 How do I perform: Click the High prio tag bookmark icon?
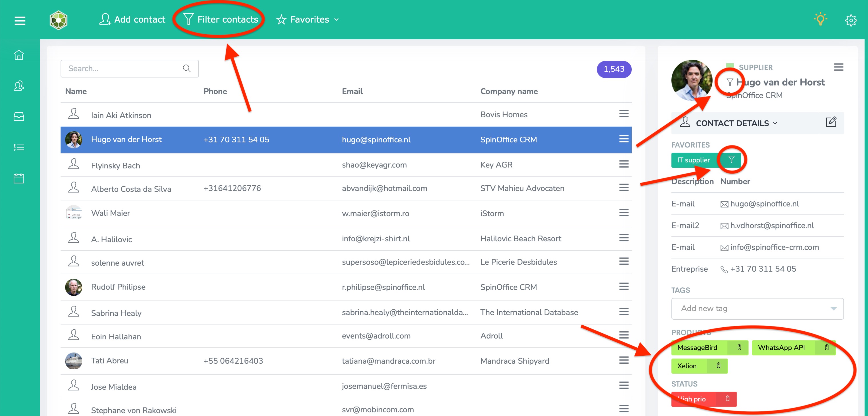(x=727, y=399)
